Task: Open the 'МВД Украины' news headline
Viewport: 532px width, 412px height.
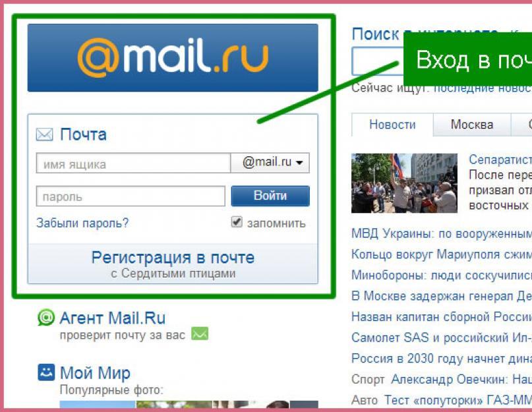Action: pos(442,233)
